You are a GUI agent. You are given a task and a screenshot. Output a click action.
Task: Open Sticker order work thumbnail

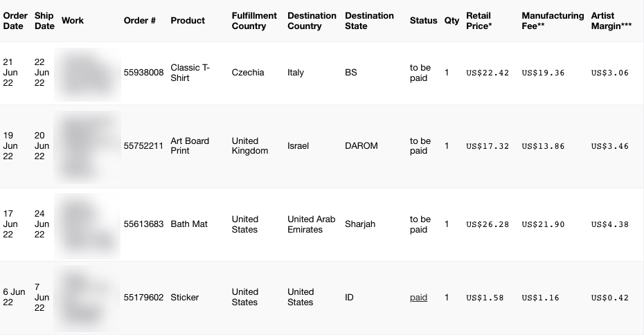[87, 298]
